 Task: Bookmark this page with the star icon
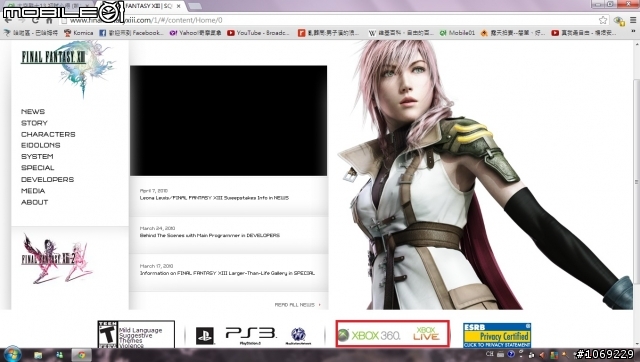pyautogui.click(x=603, y=20)
